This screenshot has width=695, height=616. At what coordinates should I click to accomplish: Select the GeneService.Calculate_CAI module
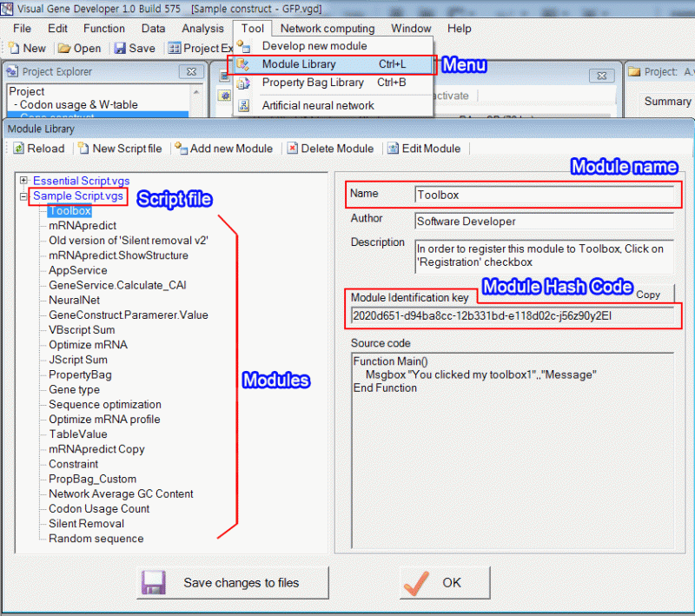(x=117, y=285)
